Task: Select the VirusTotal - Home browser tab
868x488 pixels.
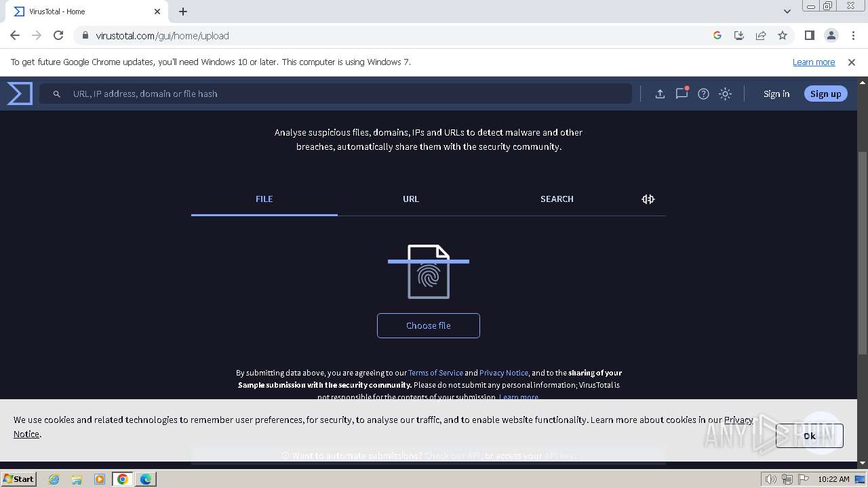Action: [87, 12]
